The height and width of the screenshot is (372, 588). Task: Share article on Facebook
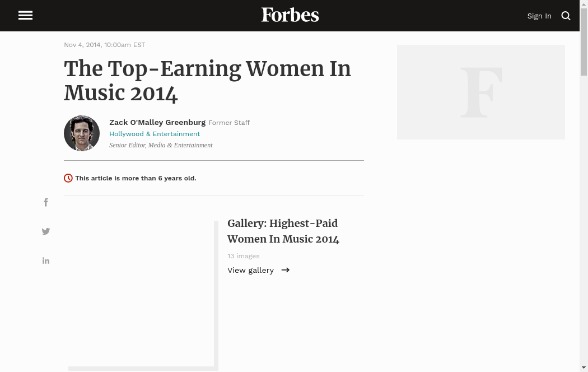[x=46, y=202]
